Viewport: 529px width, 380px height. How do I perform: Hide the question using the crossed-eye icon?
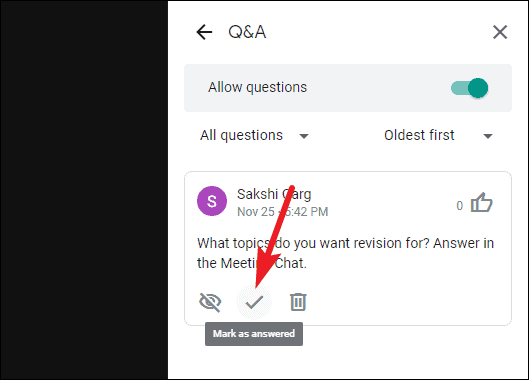coord(210,302)
